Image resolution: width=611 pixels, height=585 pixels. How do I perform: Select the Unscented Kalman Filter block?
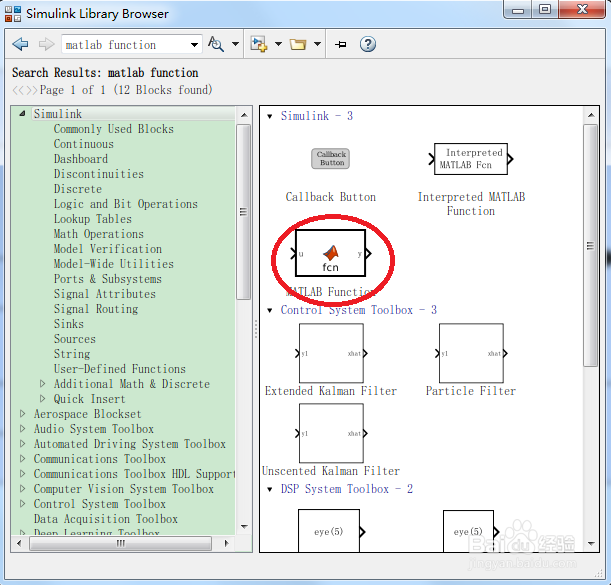331,433
